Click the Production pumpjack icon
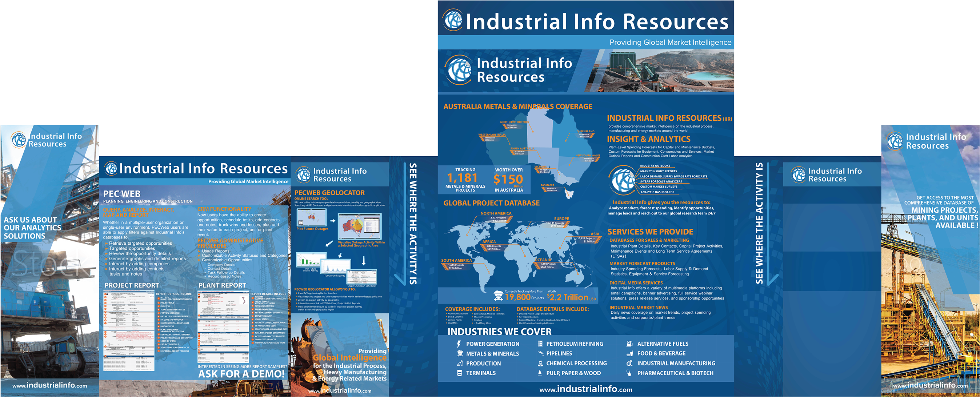Viewport: 980px width, 397px height. tap(460, 364)
